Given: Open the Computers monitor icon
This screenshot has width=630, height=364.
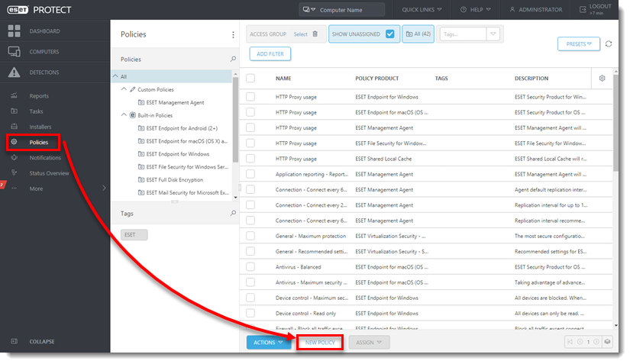Looking at the screenshot, I should coord(14,51).
